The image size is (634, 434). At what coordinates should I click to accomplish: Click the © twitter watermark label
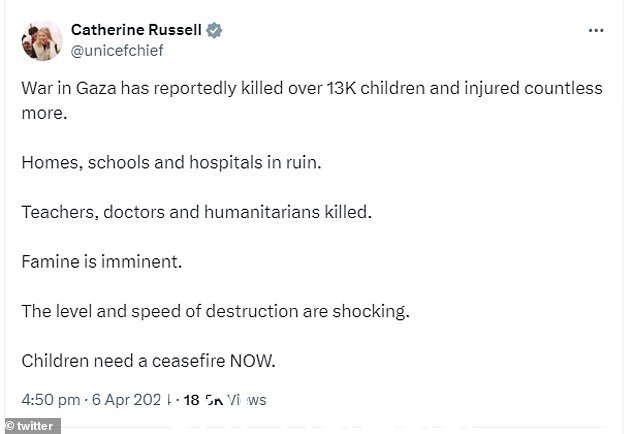click(32, 426)
